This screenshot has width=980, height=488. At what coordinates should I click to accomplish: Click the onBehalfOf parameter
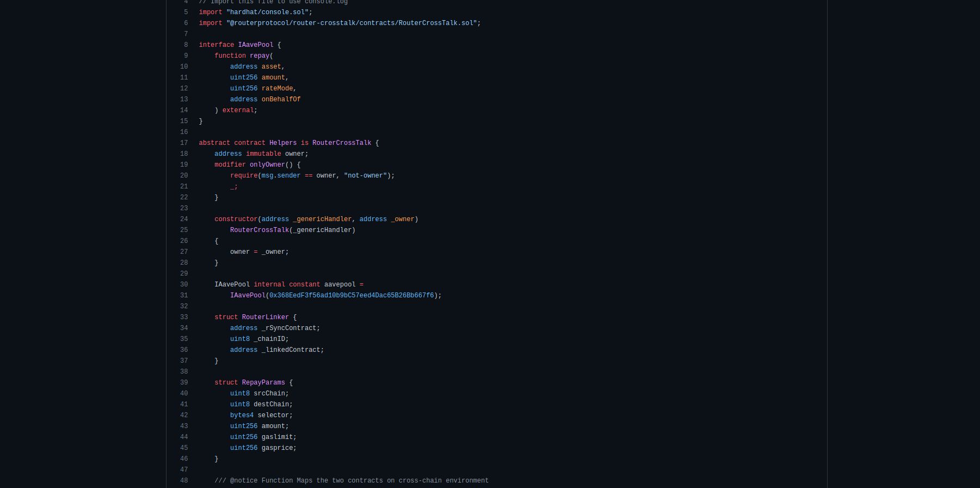pyautogui.click(x=281, y=99)
